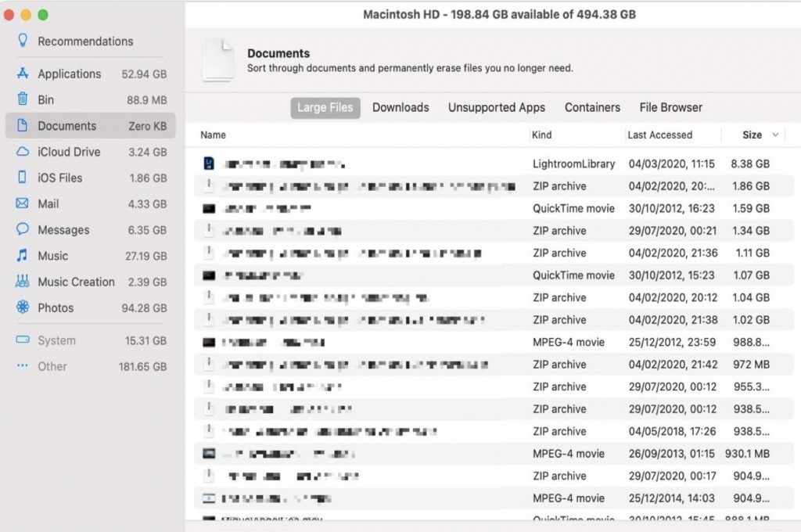801x532 pixels.
Task: Select the Containers tab
Action: click(592, 108)
